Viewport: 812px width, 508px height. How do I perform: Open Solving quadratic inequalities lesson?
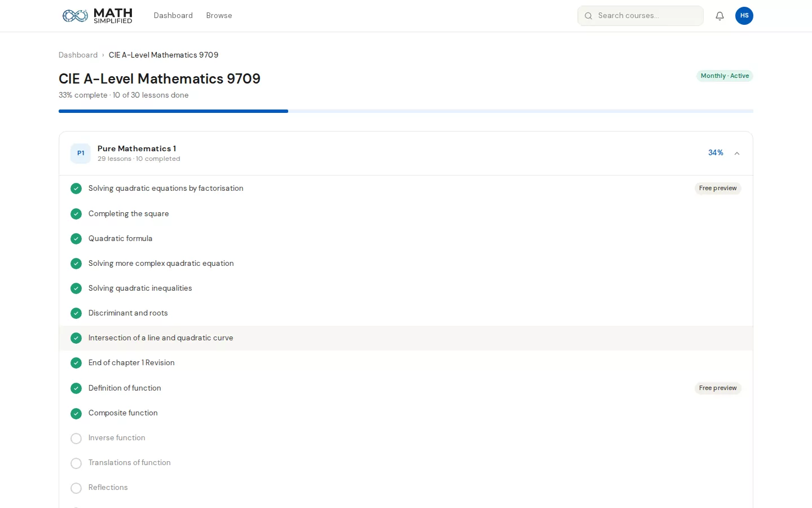(x=140, y=288)
